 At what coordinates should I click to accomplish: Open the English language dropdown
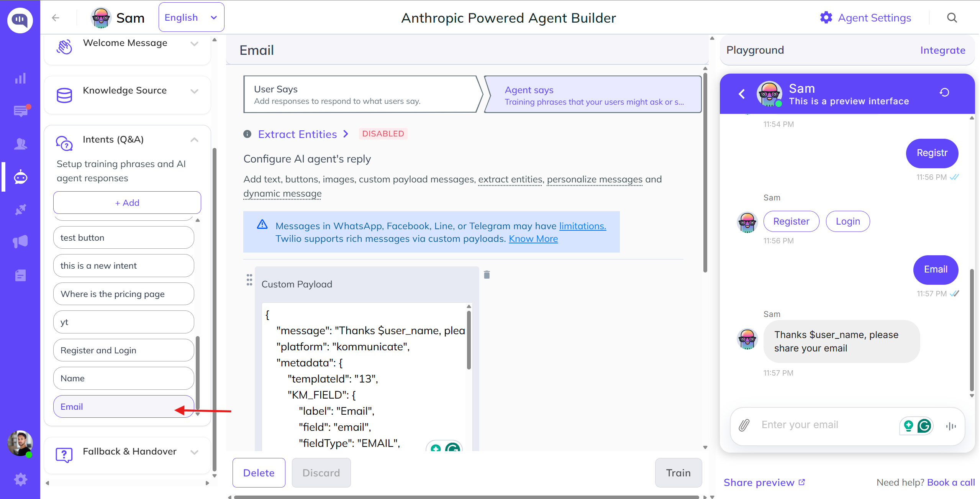pos(192,17)
